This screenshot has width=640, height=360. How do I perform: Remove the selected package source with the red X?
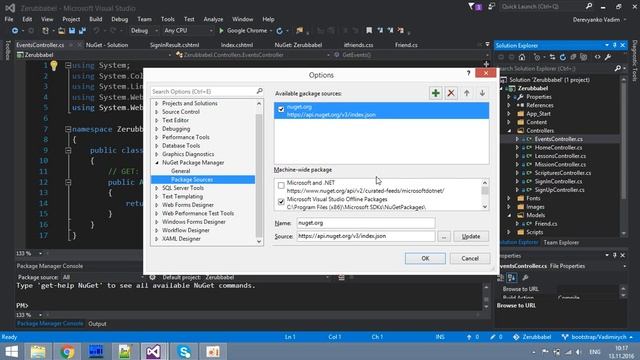tap(451, 93)
